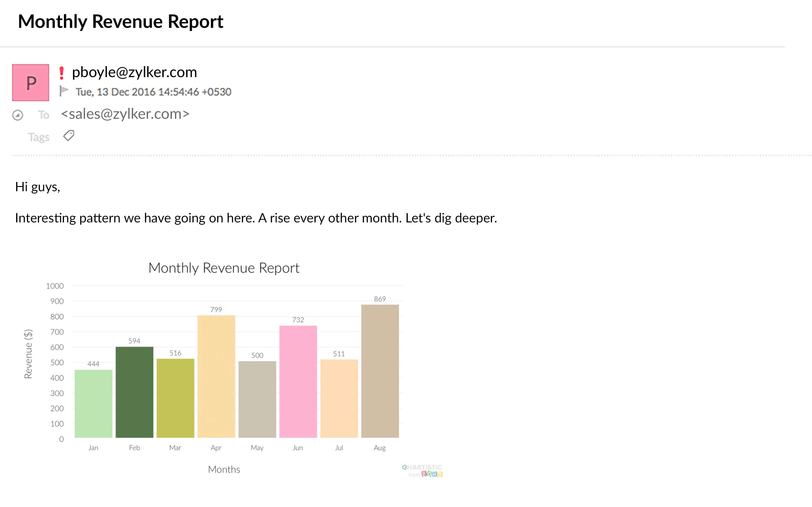The width and height of the screenshot is (812, 507).
Task: Open sender address pboyle@zylker.com
Action: point(134,72)
